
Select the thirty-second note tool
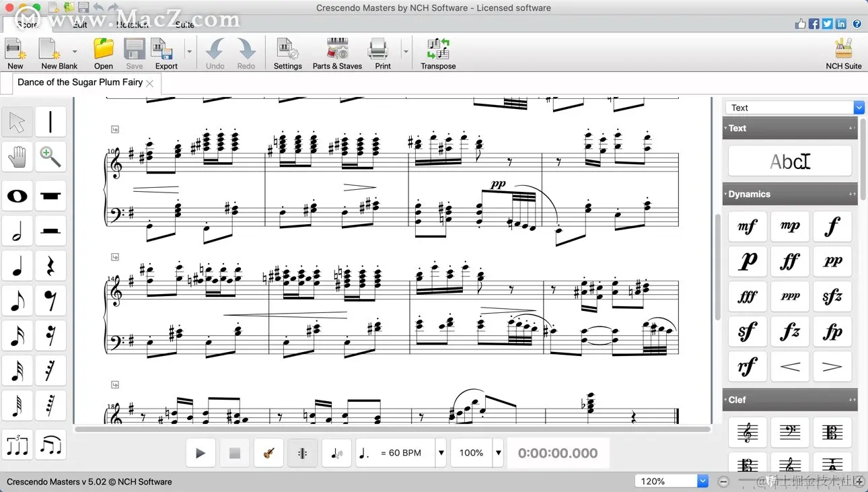pyautogui.click(x=17, y=371)
